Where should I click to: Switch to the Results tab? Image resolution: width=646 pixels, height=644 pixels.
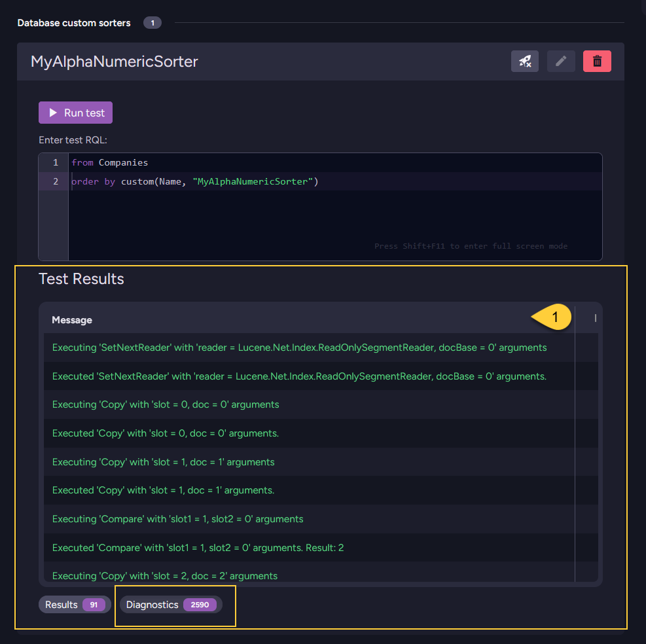[x=74, y=605]
